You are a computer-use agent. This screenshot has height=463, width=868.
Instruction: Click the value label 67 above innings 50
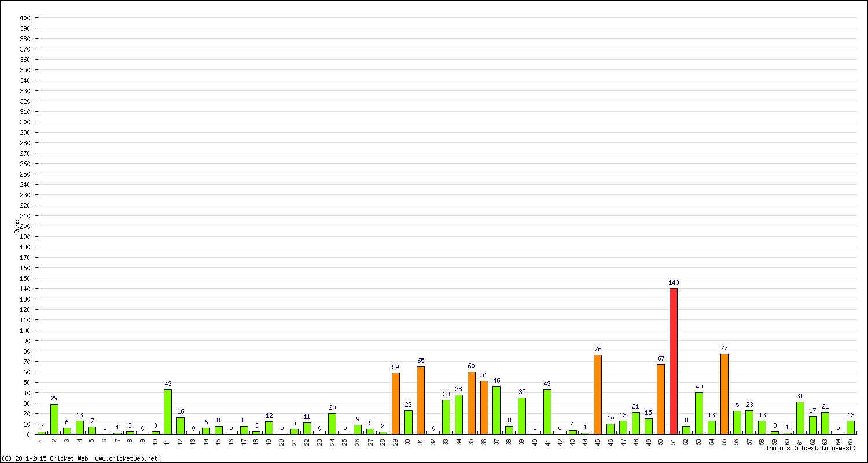pyautogui.click(x=661, y=359)
